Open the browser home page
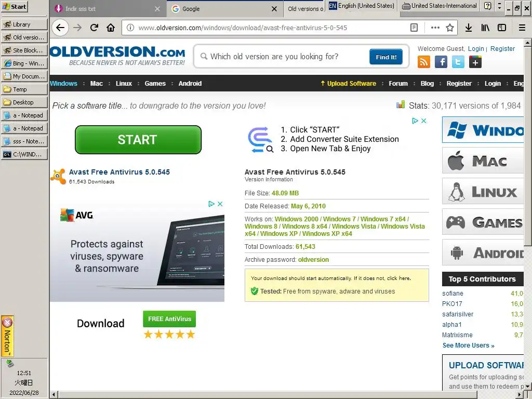532x399 pixels. (111, 28)
